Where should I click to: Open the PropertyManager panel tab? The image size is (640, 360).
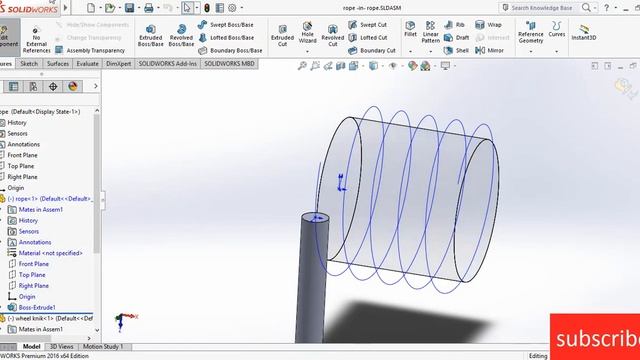click(13, 86)
